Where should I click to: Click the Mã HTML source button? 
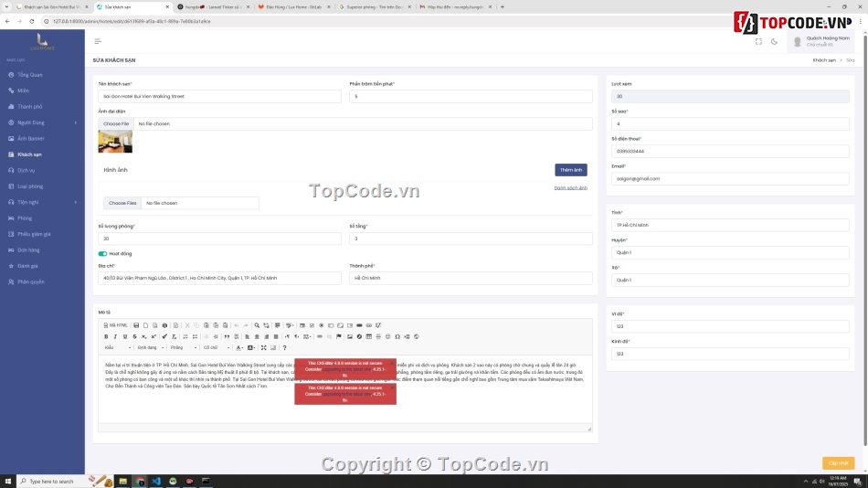pyautogui.click(x=116, y=325)
